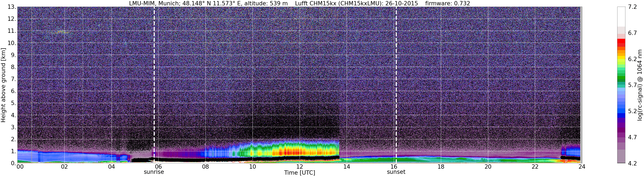Click the '6.' height tick label
This screenshot has width=644, height=177.
[x=13, y=91]
